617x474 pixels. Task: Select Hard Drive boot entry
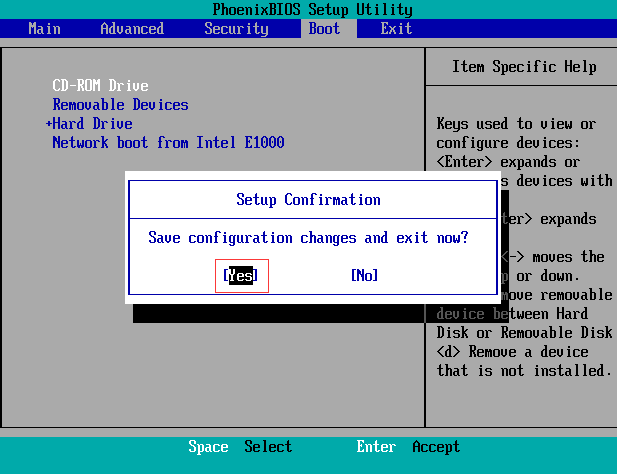point(92,124)
